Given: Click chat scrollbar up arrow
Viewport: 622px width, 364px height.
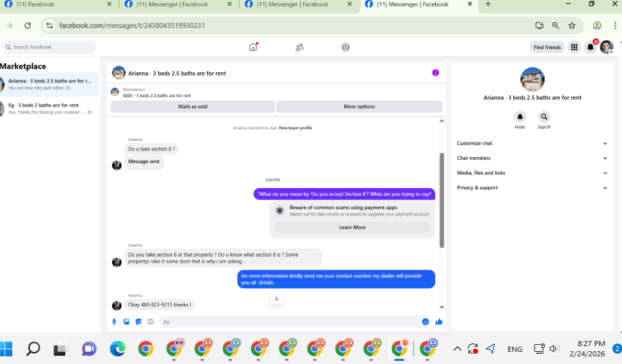Looking at the screenshot, I should tap(442, 120).
